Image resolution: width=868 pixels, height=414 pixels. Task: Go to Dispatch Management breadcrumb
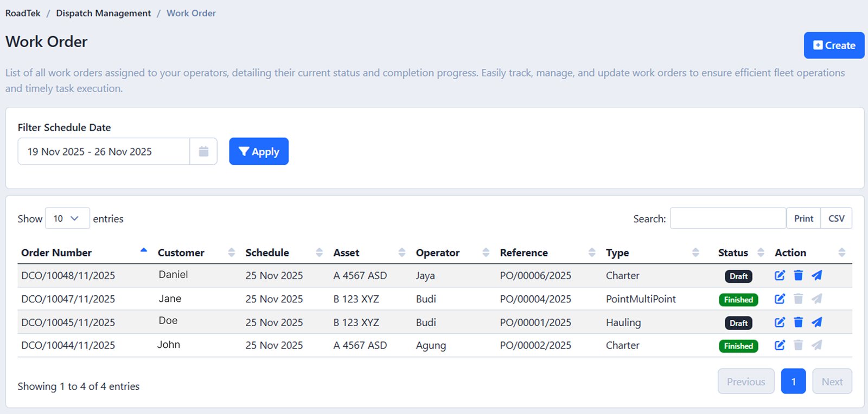103,13
